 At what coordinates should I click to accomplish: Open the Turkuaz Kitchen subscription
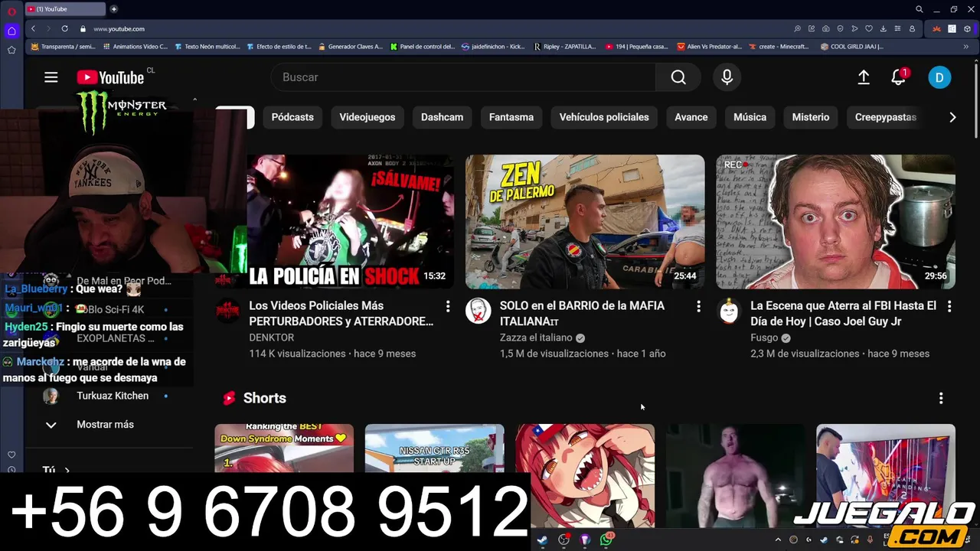tap(113, 396)
